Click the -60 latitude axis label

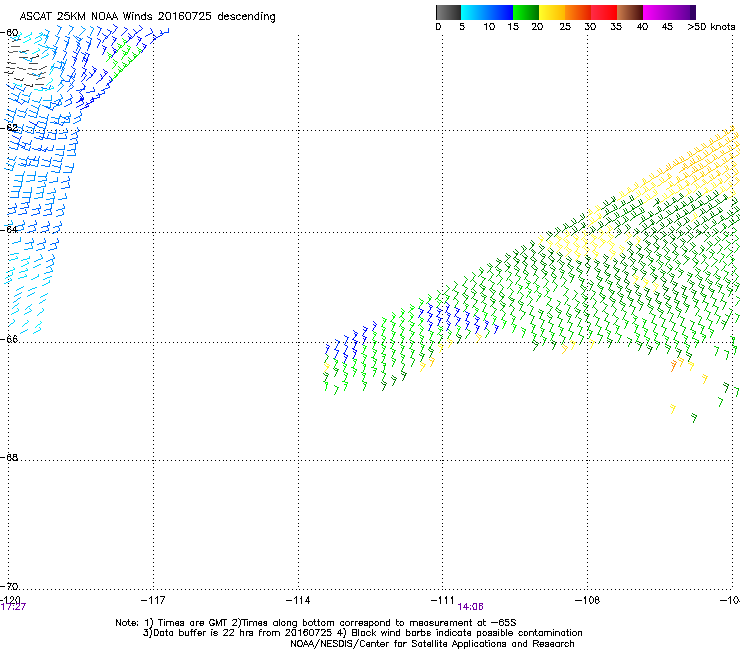[9, 33]
